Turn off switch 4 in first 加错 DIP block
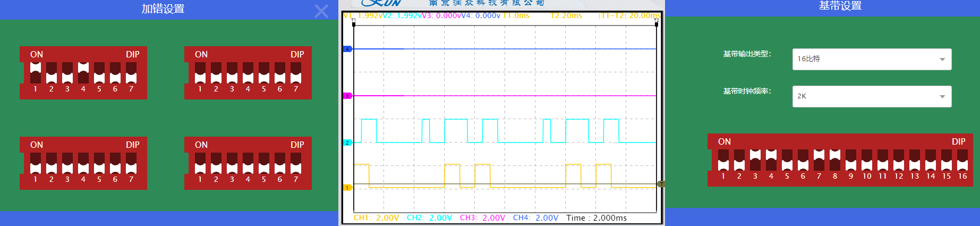The height and width of the screenshot is (226, 980). (83, 73)
